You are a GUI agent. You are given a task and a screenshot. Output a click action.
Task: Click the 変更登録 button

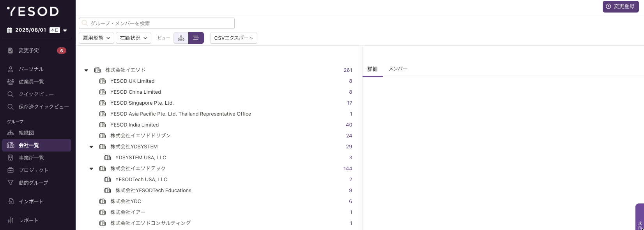(x=621, y=6)
